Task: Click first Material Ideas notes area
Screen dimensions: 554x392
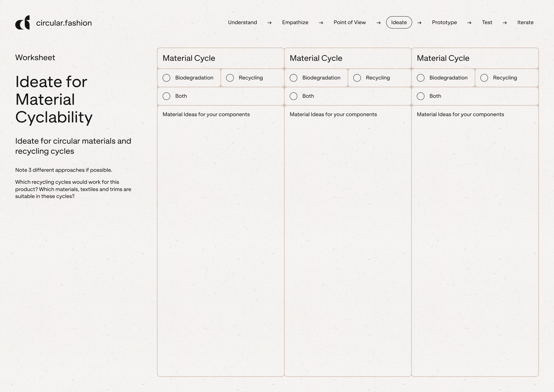Action: tap(220, 241)
